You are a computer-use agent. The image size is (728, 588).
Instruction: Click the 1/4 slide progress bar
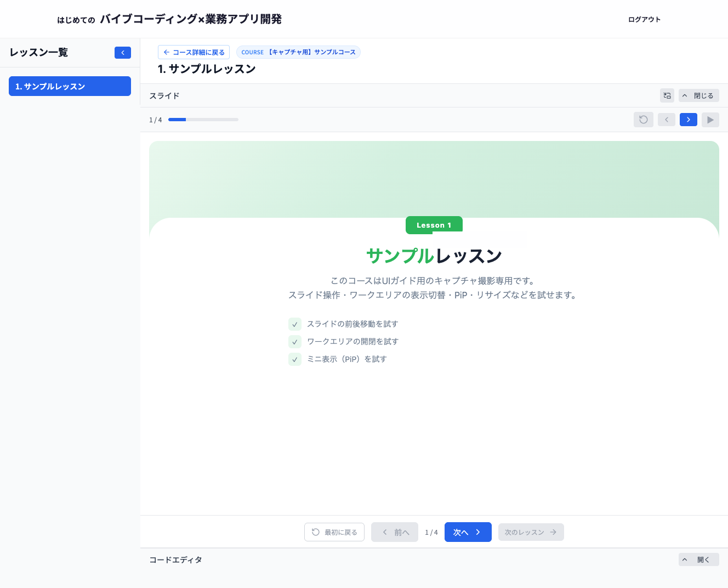203,120
